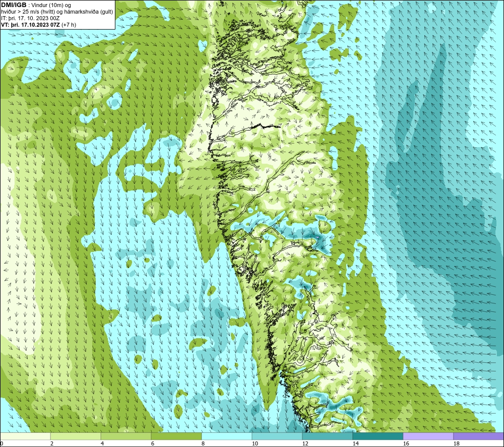The image size is (504, 447).
Task: Click the 8–10 m/s light cyan legend segment
Action: 227,436
